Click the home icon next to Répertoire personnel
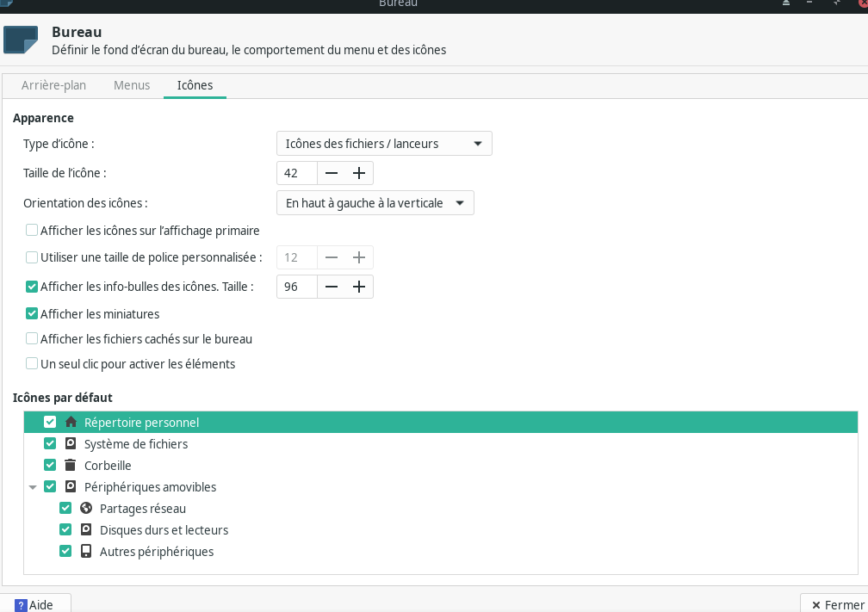 tap(71, 422)
